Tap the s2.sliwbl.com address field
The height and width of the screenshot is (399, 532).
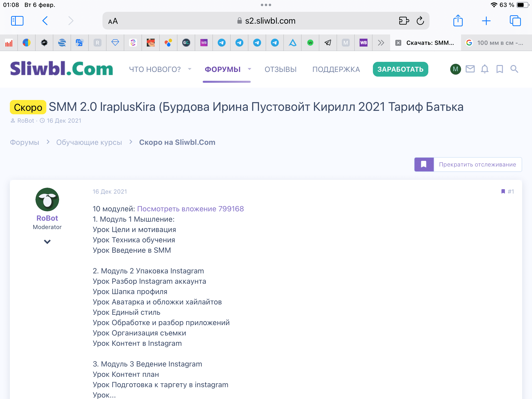(x=266, y=21)
